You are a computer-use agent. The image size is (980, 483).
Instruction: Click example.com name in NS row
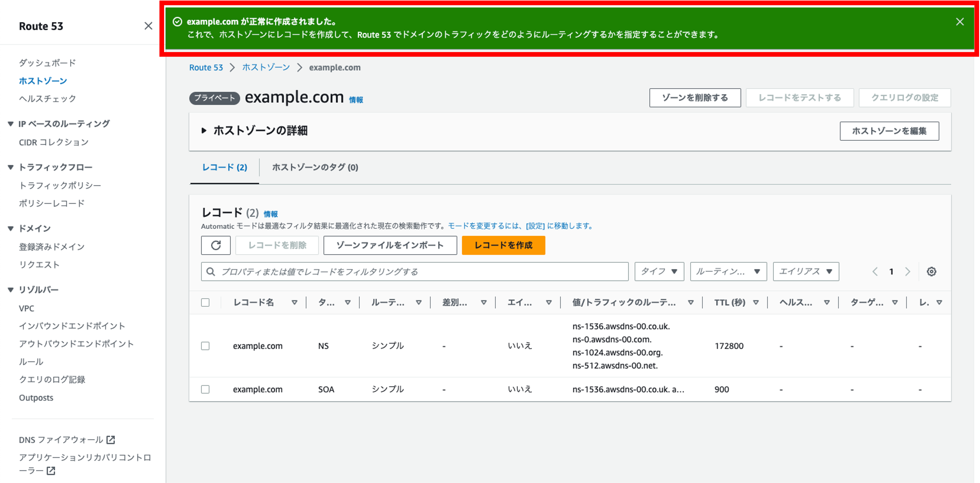(258, 346)
